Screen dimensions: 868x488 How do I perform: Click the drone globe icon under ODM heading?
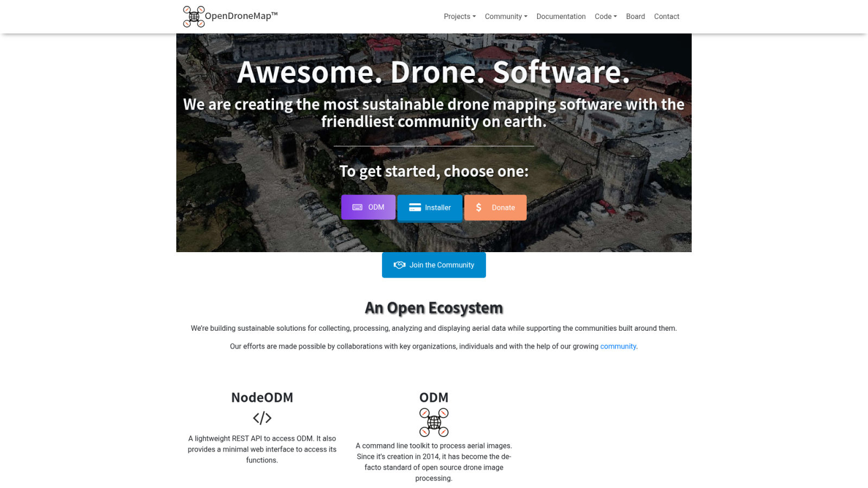[434, 422]
